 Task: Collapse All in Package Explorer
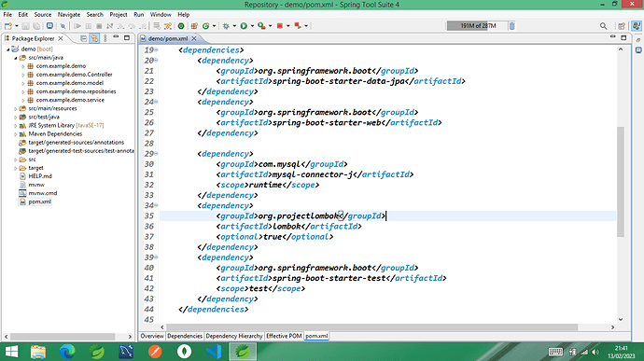click(x=84, y=38)
